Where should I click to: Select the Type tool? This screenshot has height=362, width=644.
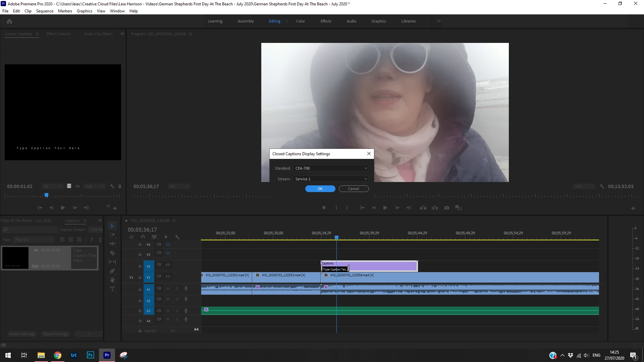[112, 289]
